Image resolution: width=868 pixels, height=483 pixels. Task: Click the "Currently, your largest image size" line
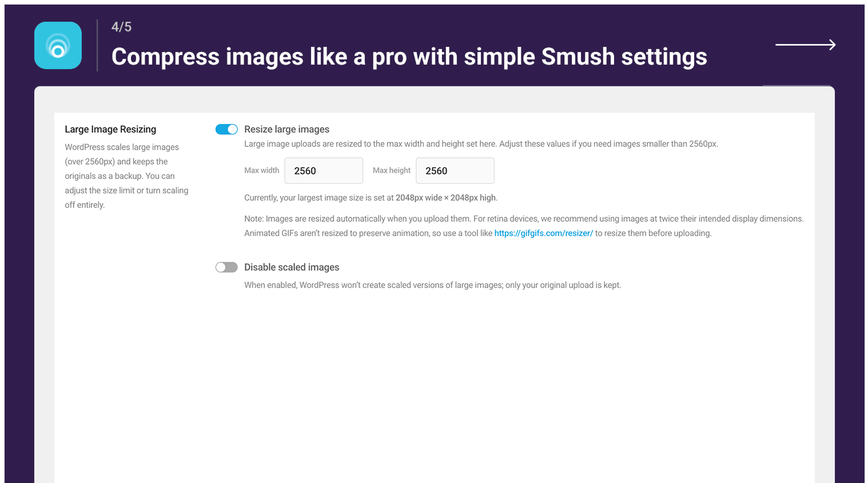[371, 198]
